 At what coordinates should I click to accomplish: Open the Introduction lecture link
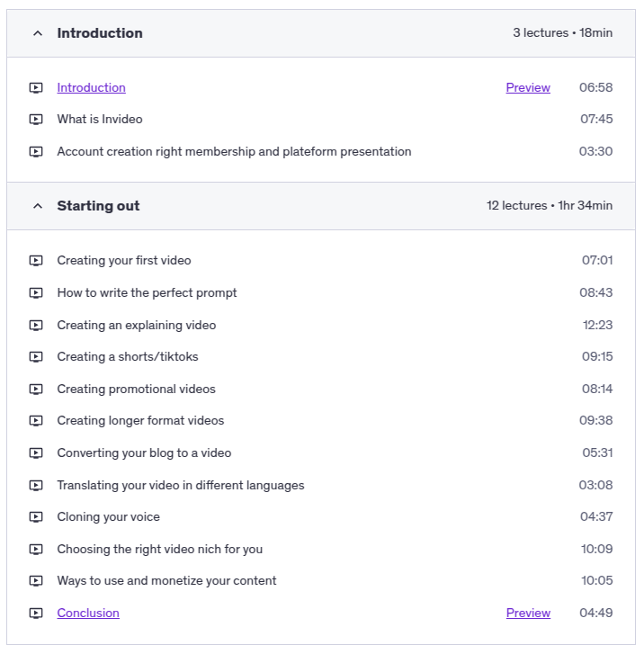pos(91,88)
